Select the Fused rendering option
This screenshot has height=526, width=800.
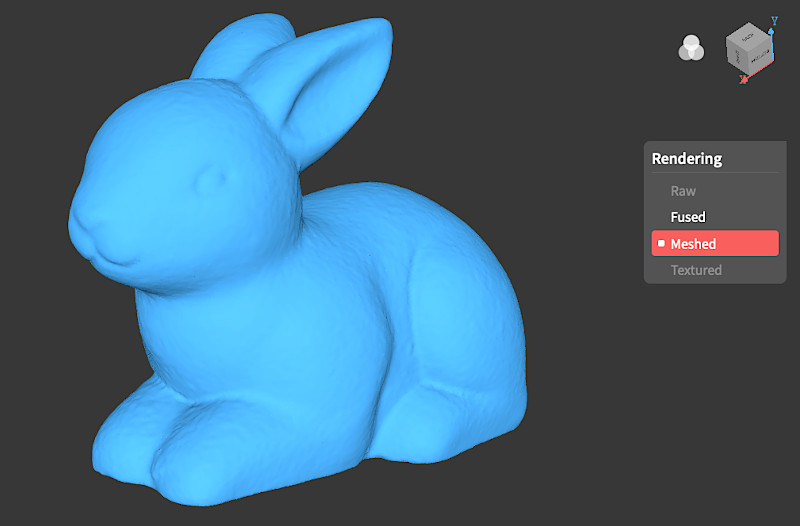(x=715, y=217)
